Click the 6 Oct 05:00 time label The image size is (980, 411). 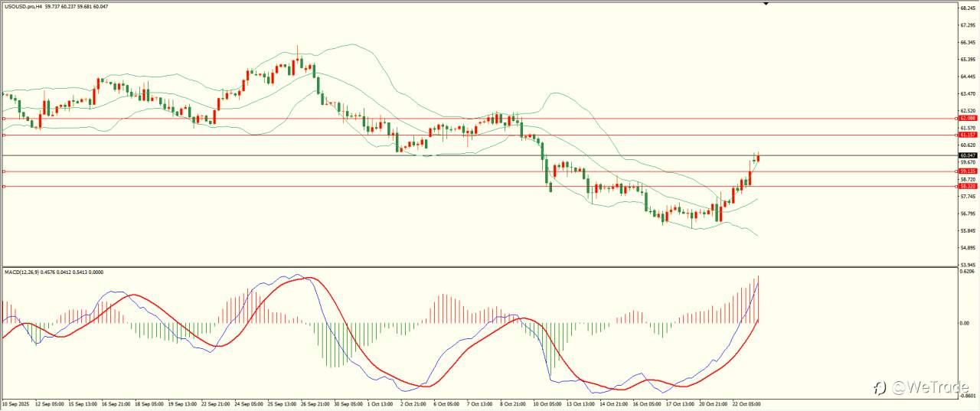point(447,403)
